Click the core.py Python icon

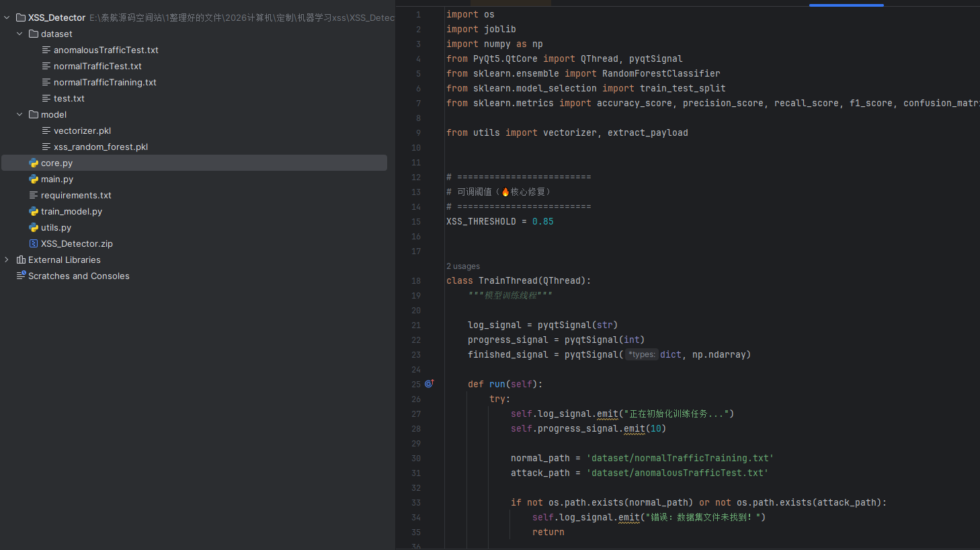(34, 163)
